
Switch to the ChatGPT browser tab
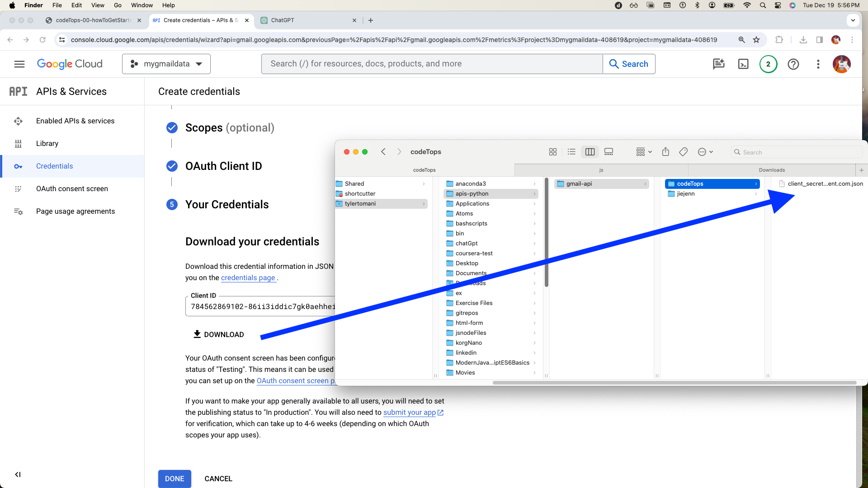coord(308,20)
